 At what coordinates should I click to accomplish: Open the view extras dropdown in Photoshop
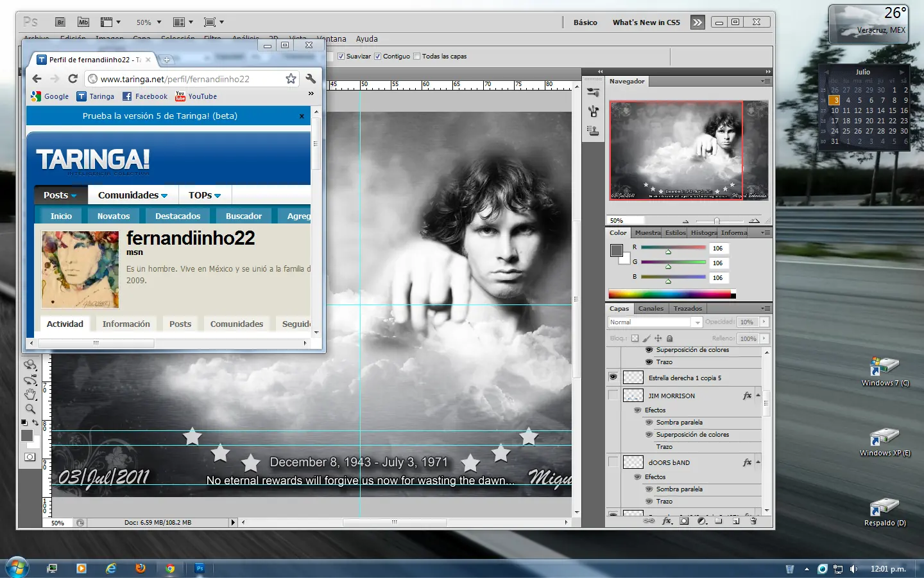[x=110, y=22]
